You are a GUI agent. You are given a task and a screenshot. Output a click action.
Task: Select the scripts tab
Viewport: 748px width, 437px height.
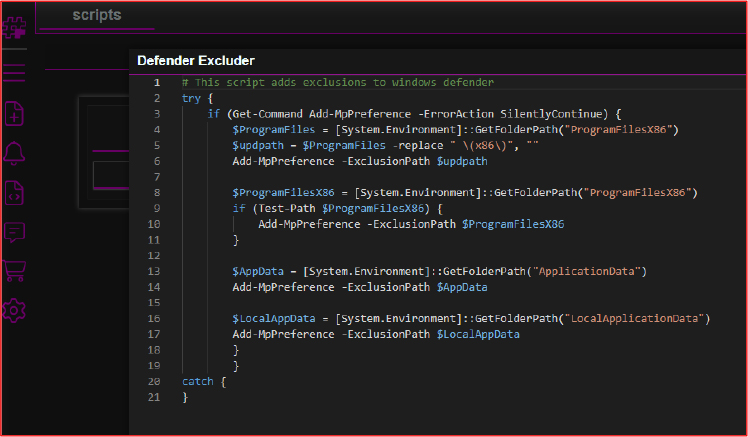click(x=97, y=15)
